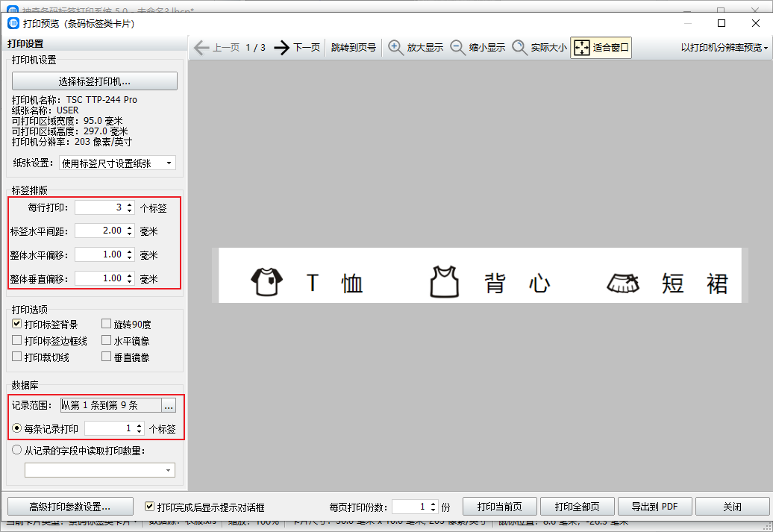The height and width of the screenshot is (532, 773).
Task: Click 跳转到页号 in the toolbar
Action: click(x=354, y=48)
